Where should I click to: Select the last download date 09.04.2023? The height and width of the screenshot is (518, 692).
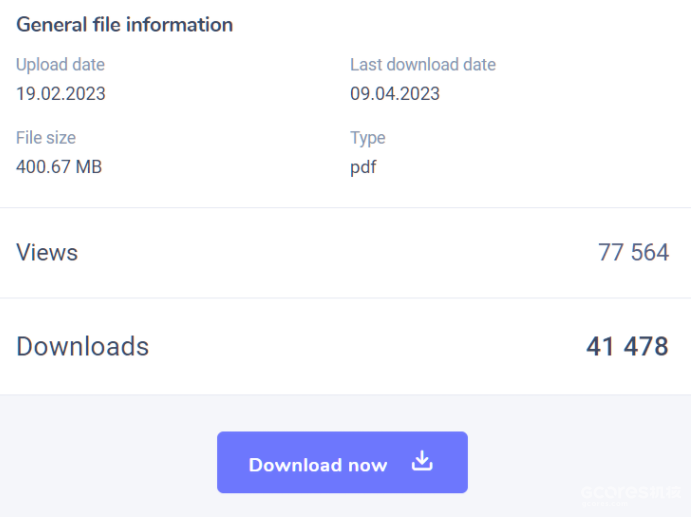click(x=395, y=94)
